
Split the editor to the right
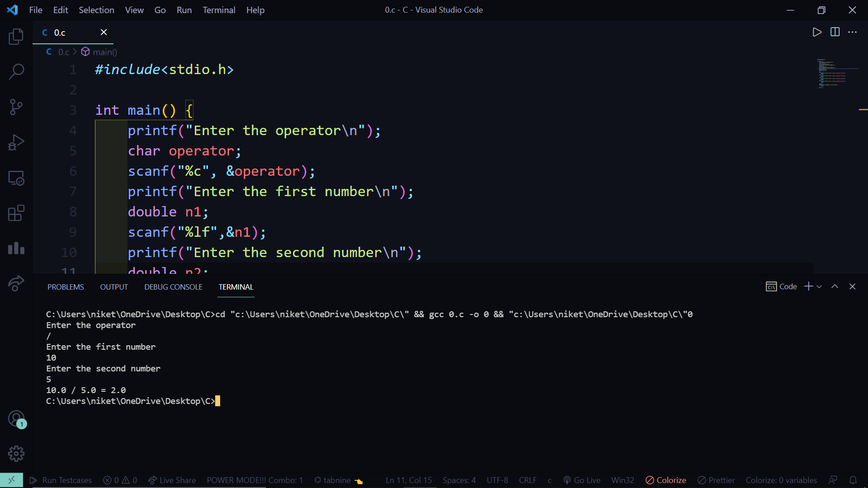(x=835, y=32)
